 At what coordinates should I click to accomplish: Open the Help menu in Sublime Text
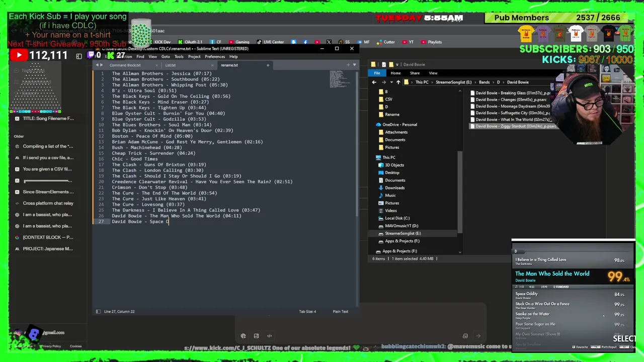[233, 56]
